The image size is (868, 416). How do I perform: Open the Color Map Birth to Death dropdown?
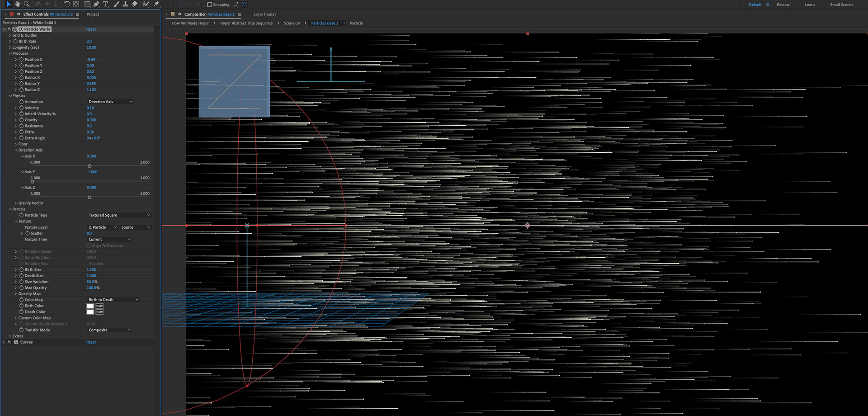[x=113, y=300]
